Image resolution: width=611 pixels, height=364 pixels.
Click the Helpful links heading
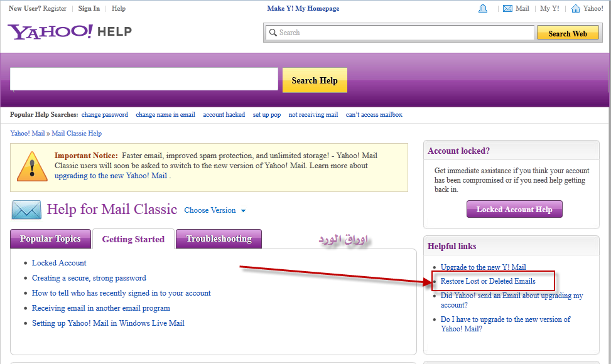tap(451, 246)
